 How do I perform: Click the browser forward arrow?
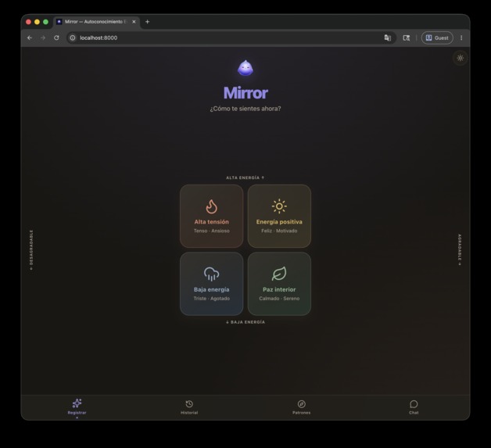tap(43, 38)
